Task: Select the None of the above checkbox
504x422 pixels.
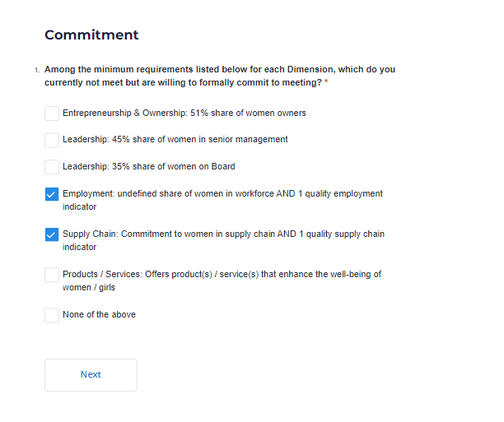Action: tap(52, 315)
